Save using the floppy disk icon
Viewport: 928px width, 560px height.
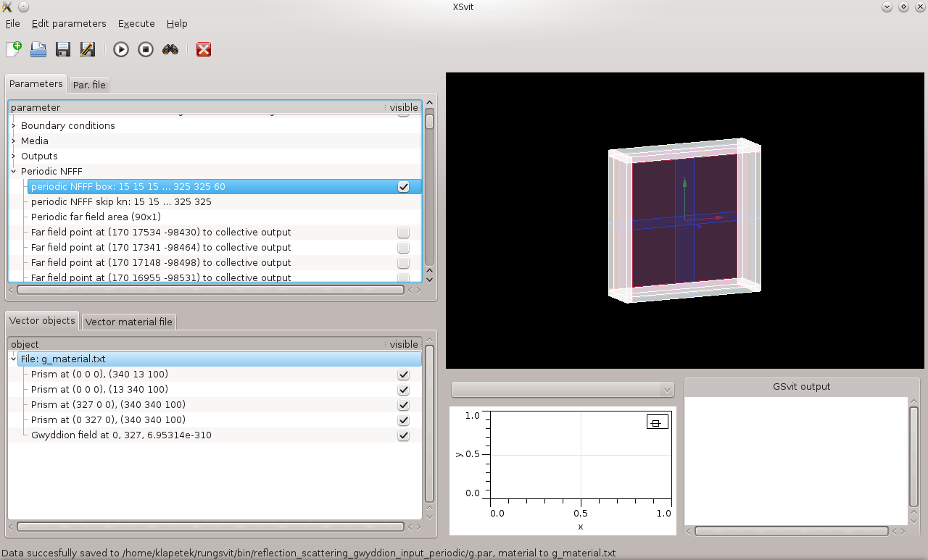pos(63,49)
